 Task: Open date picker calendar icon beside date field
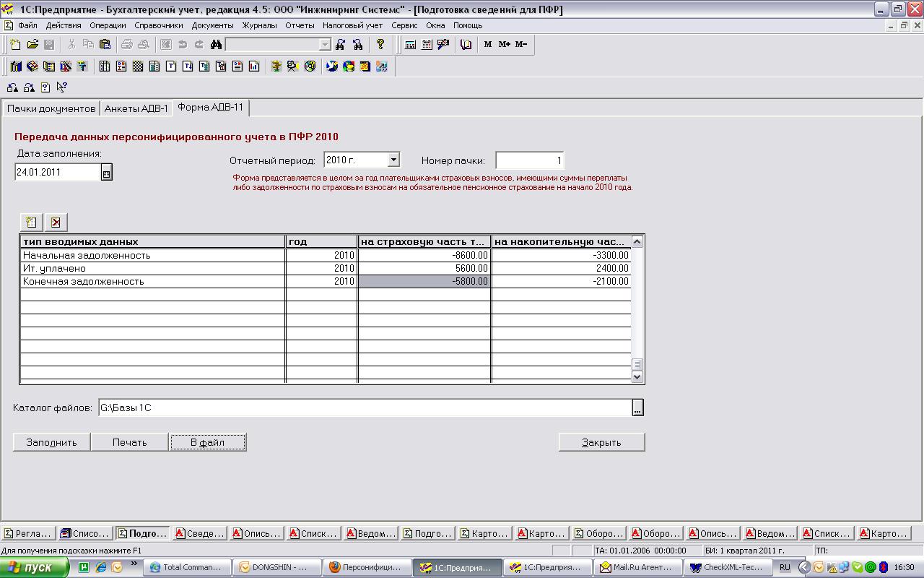(107, 173)
